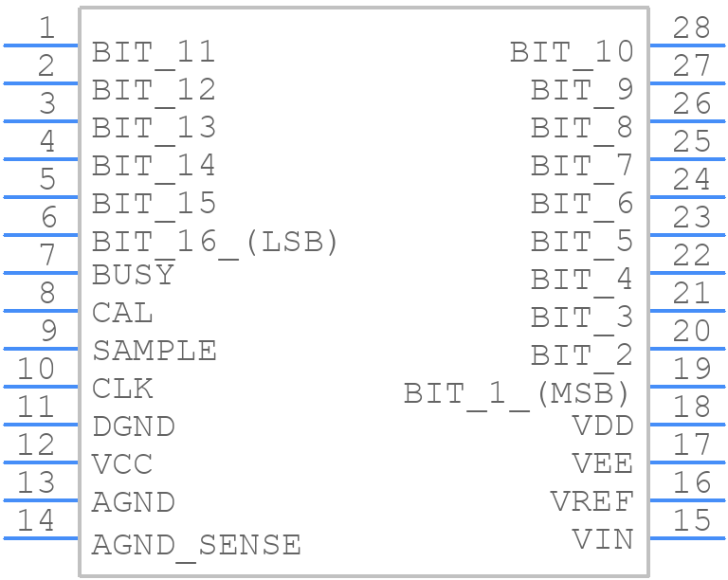This screenshot has width=728, height=580.
Task: Click the BUSY pin label
Action: pyautogui.click(x=133, y=275)
